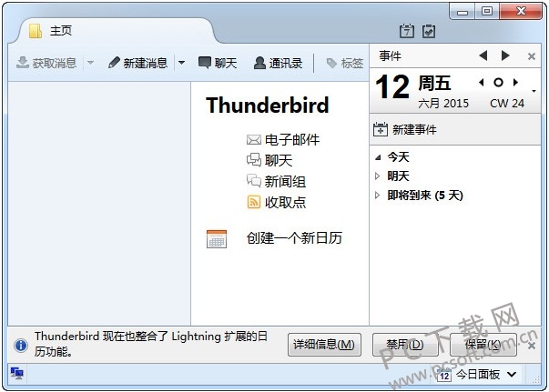Click the 事件 pane title
549x392 pixels.
pyautogui.click(x=390, y=55)
